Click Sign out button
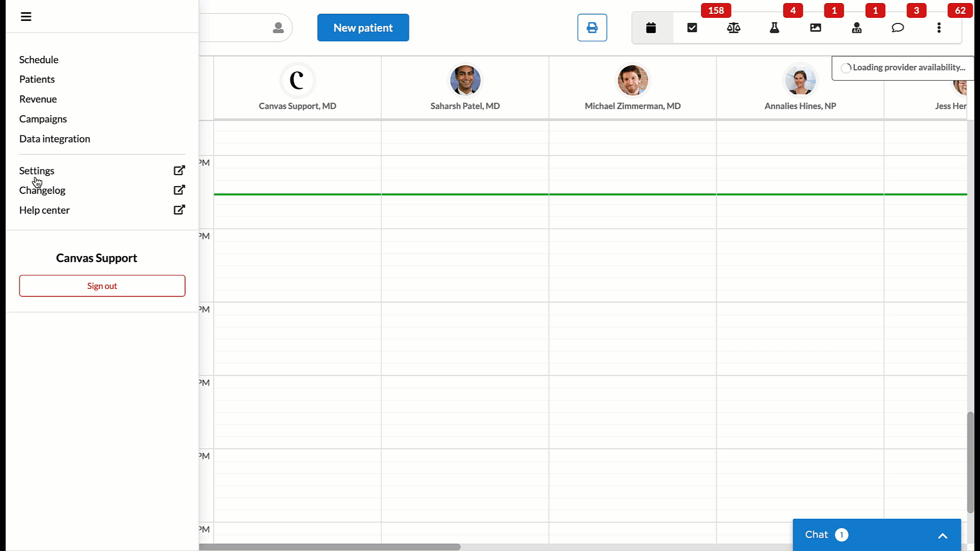980x551 pixels. pos(102,285)
